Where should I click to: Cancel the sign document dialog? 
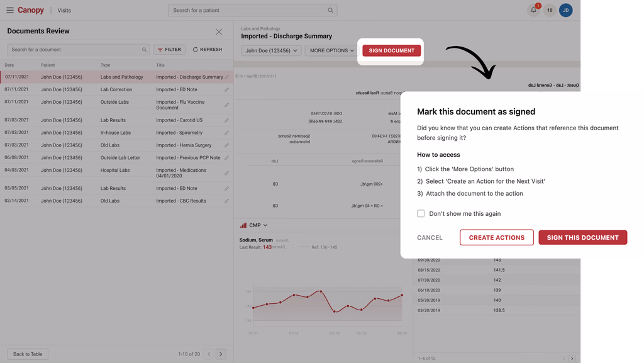coord(430,238)
